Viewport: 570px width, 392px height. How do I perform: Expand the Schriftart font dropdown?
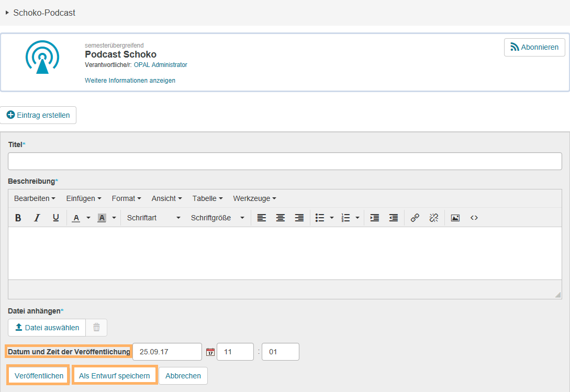(153, 218)
